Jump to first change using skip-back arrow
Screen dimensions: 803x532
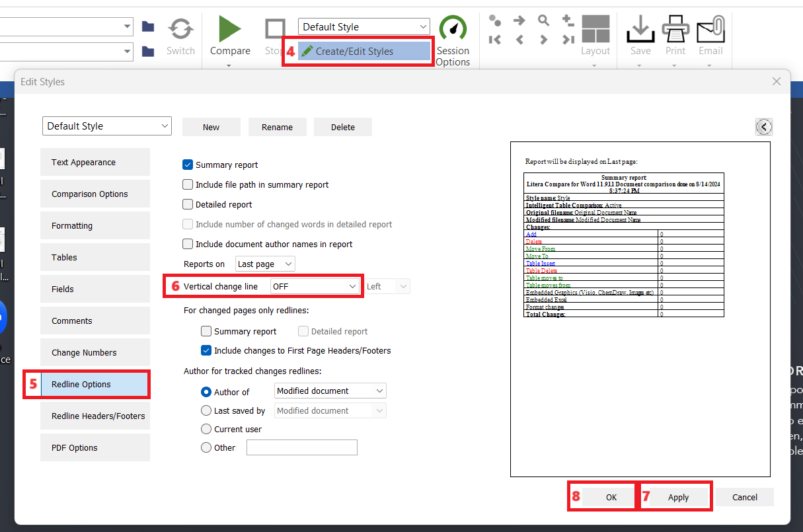point(494,40)
